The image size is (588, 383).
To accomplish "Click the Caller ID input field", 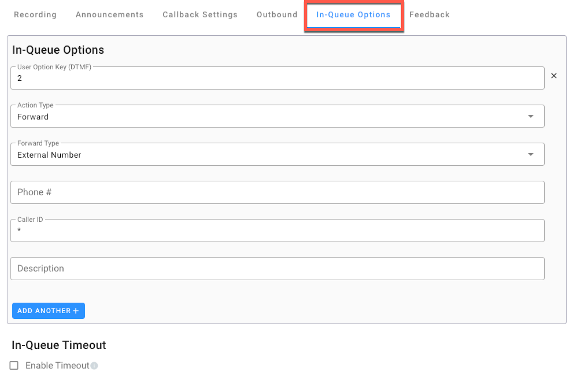I will point(277,231).
